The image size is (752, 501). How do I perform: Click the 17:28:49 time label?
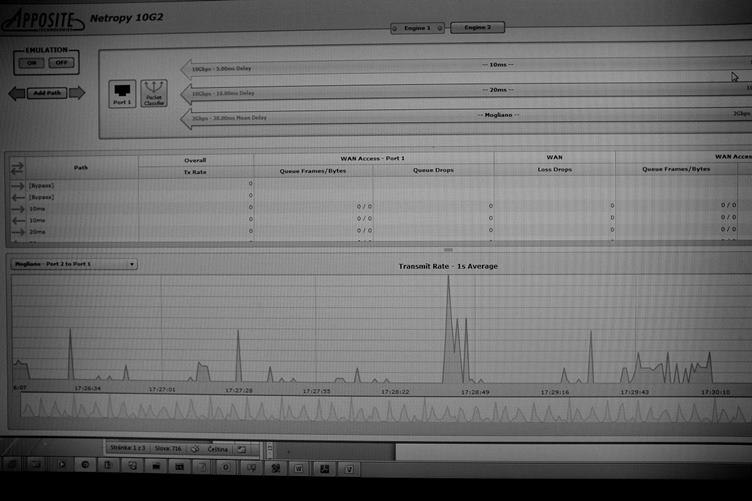tap(475, 392)
